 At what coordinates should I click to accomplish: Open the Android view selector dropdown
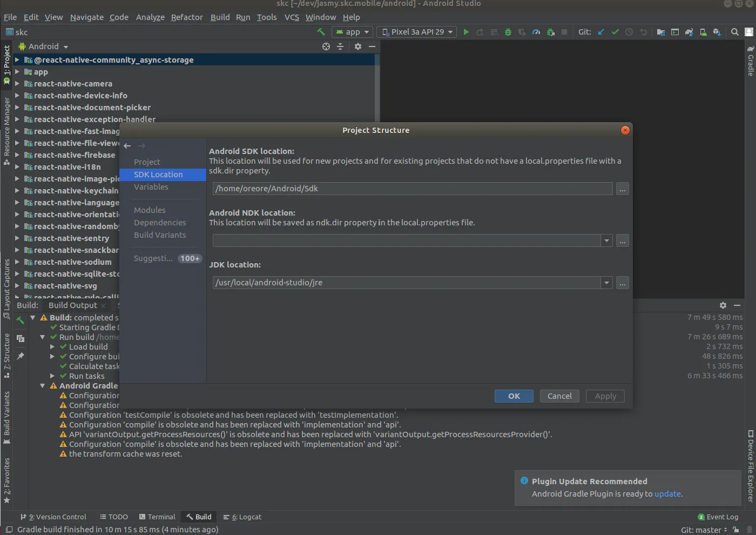tap(43, 46)
